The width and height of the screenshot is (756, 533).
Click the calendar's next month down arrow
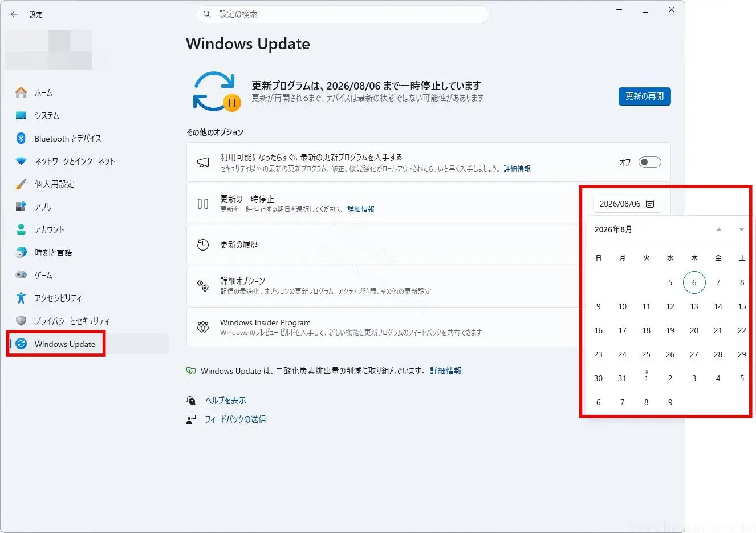[741, 229]
